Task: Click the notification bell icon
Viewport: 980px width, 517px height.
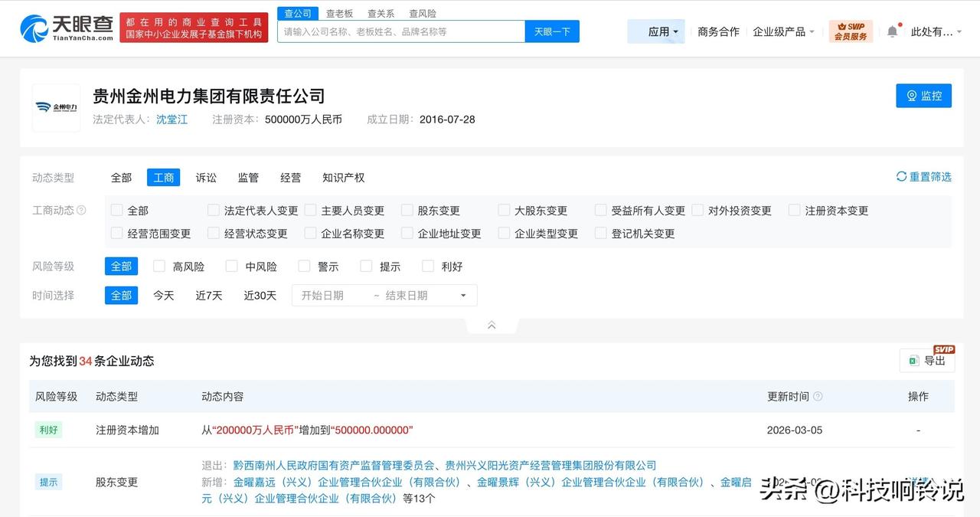Action: pyautogui.click(x=892, y=31)
